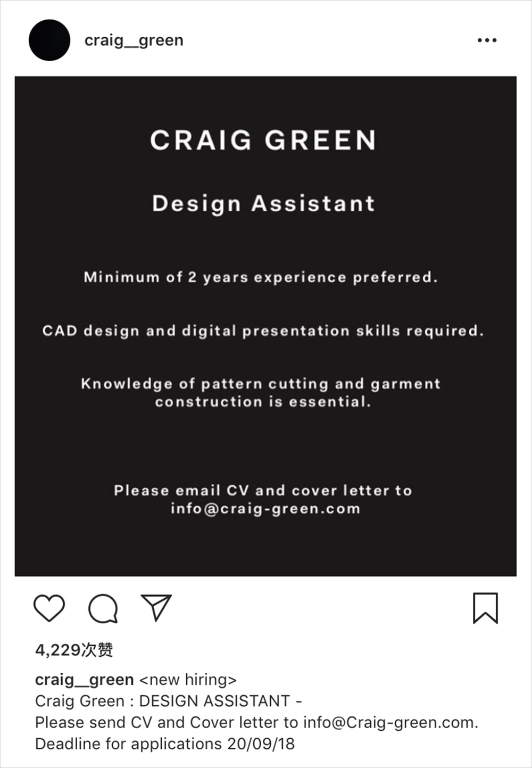Click info@craig-green.com inside the post image
The width and height of the screenshot is (532, 768).
coord(265,509)
